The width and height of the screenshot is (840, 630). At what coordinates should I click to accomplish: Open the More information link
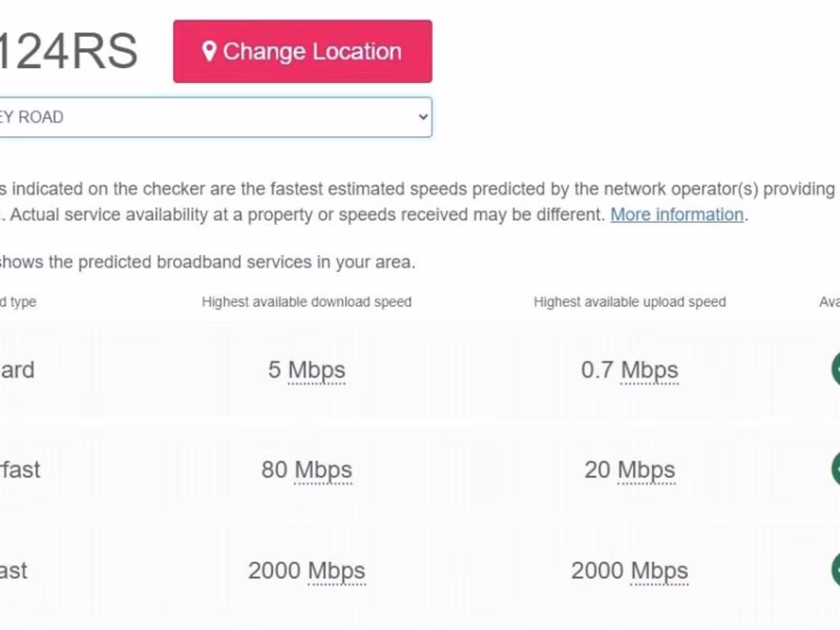[x=677, y=215]
